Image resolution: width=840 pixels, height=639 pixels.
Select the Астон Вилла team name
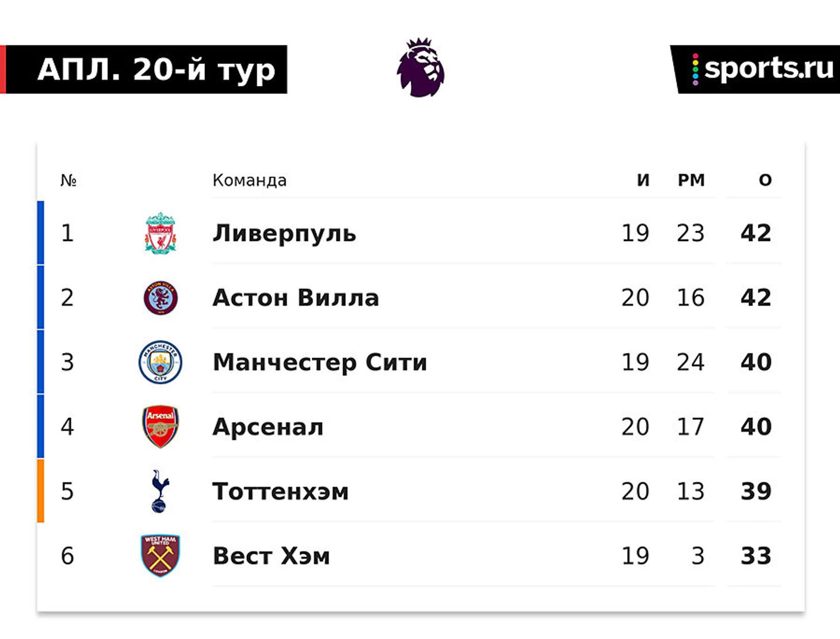coord(296,298)
